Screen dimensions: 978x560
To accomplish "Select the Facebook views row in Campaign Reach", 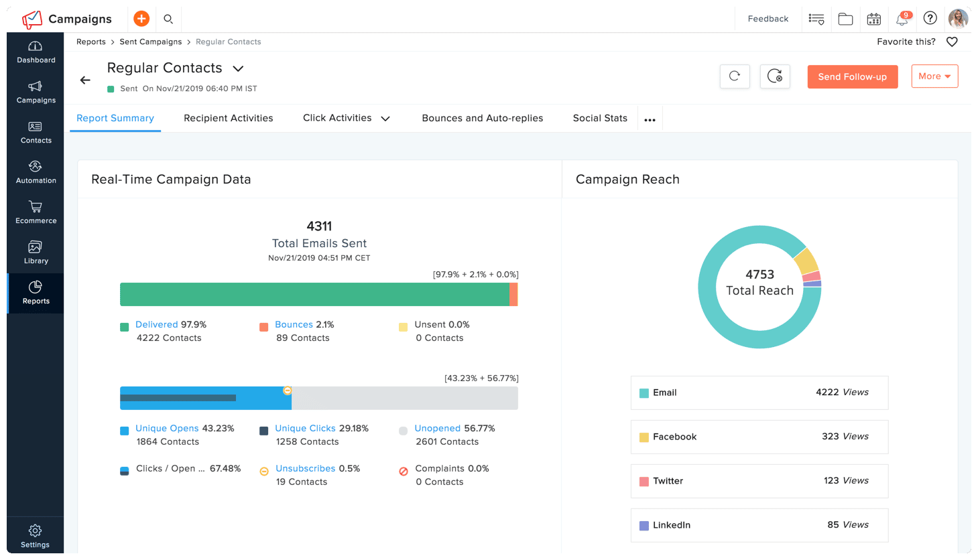I will click(x=759, y=437).
